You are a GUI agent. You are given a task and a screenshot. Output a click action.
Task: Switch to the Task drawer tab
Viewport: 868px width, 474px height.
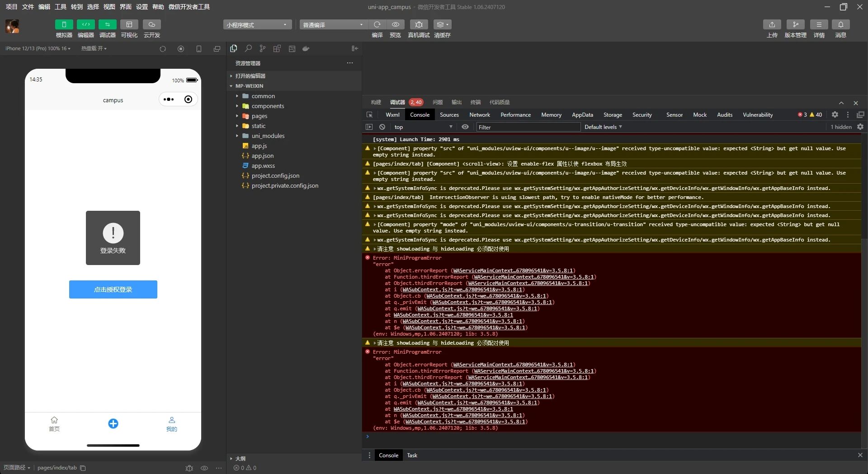(x=412, y=455)
